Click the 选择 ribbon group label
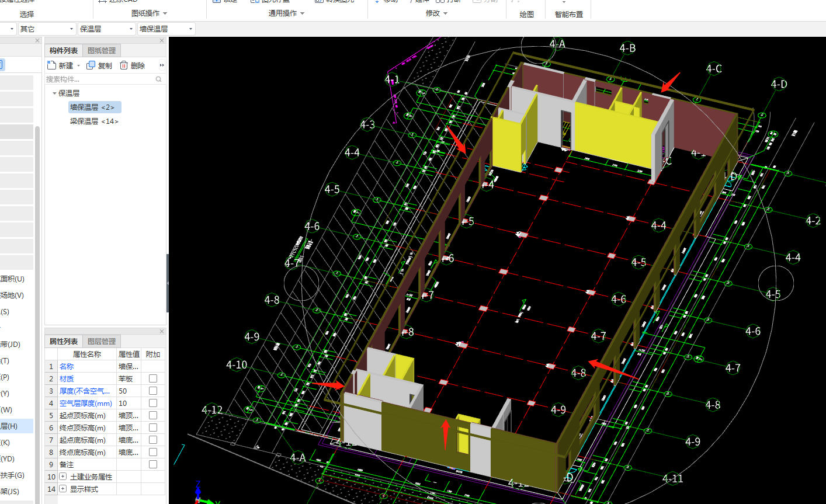Screen dimensions: 826x504 (27, 14)
